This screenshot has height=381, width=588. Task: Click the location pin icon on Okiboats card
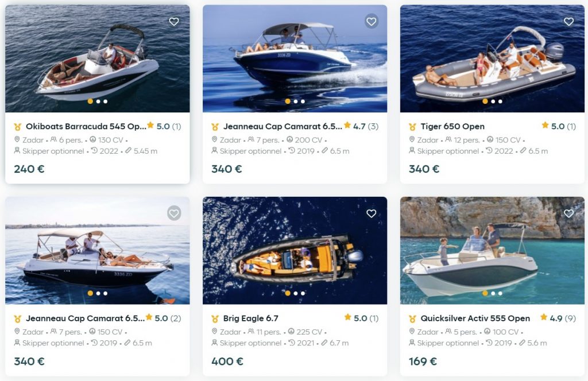(17, 139)
